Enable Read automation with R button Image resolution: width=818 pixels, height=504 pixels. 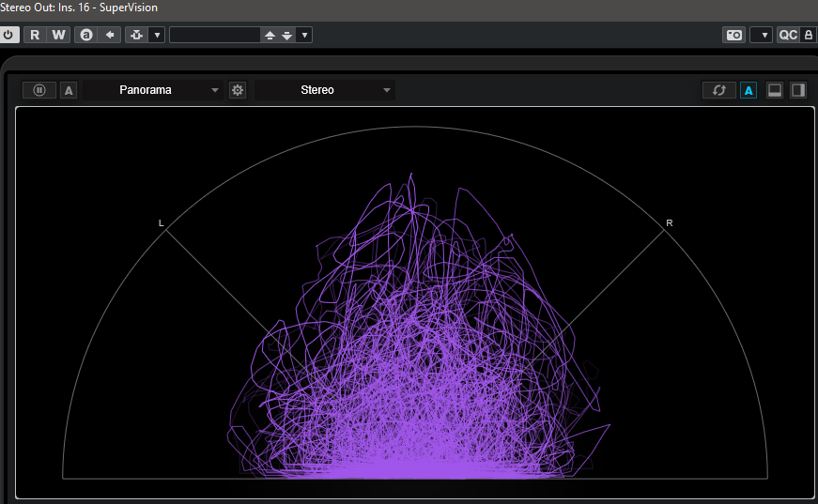[x=35, y=35]
